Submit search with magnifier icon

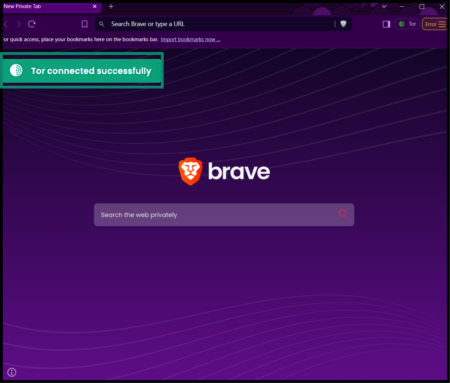[x=343, y=214]
